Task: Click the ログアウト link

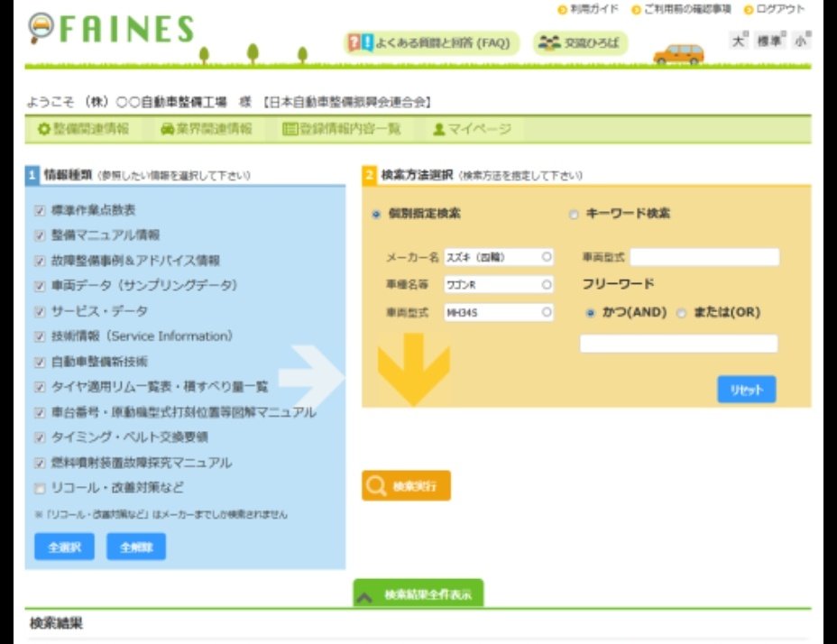Action: (780, 9)
